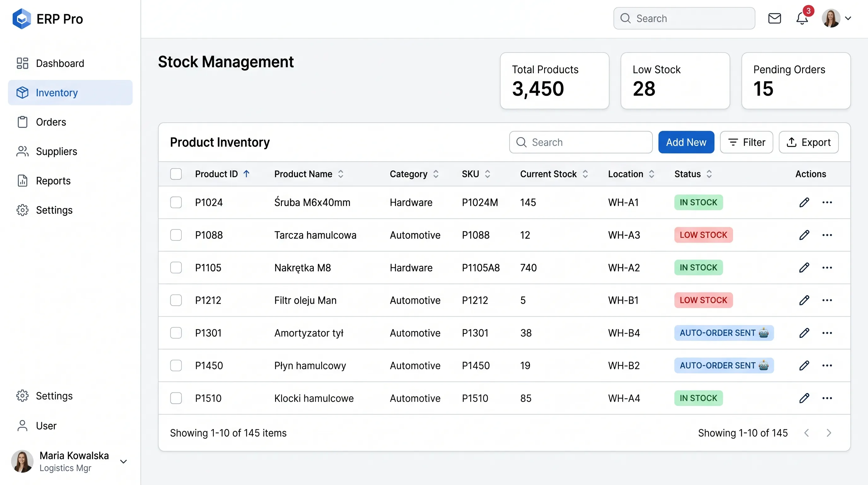
Task: Toggle the select-all header checkbox
Action: (176, 174)
